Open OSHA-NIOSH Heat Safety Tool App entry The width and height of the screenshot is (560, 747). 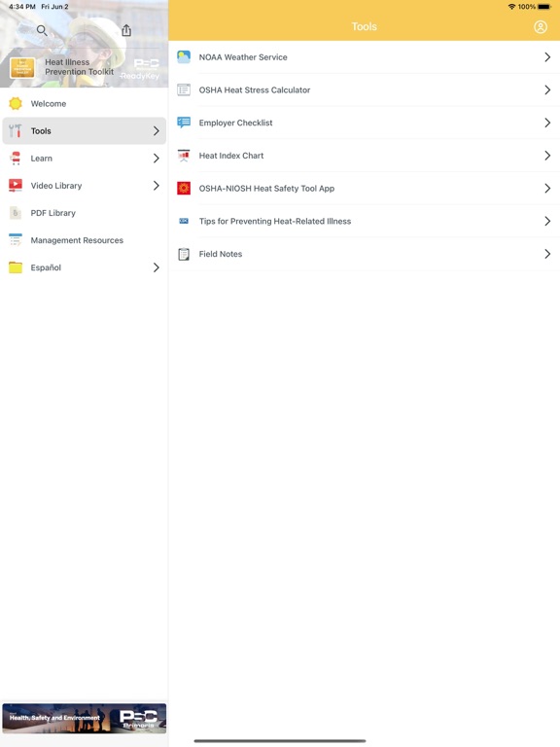click(x=365, y=188)
